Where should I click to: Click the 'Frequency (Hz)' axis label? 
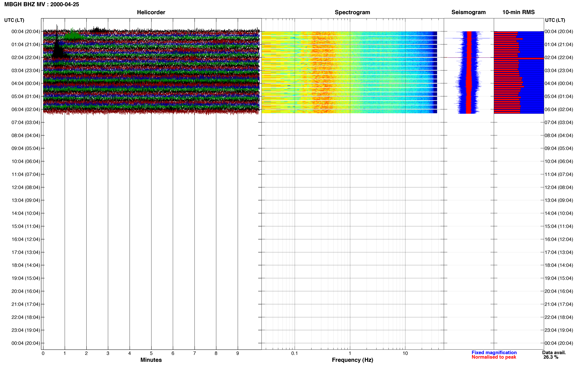pyautogui.click(x=352, y=360)
